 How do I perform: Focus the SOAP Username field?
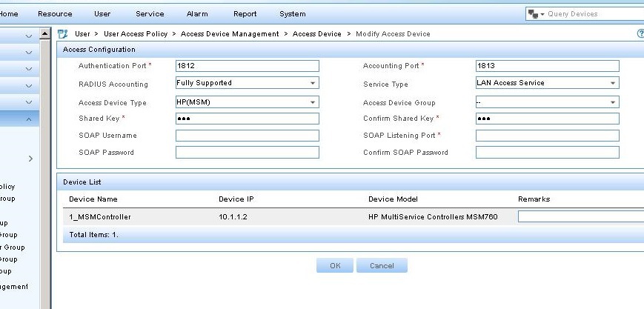tap(247, 136)
